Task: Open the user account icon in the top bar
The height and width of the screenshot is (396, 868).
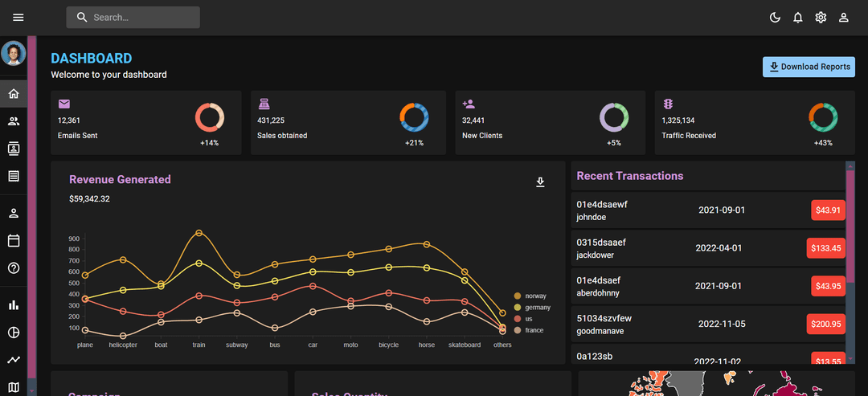Action: tap(844, 18)
